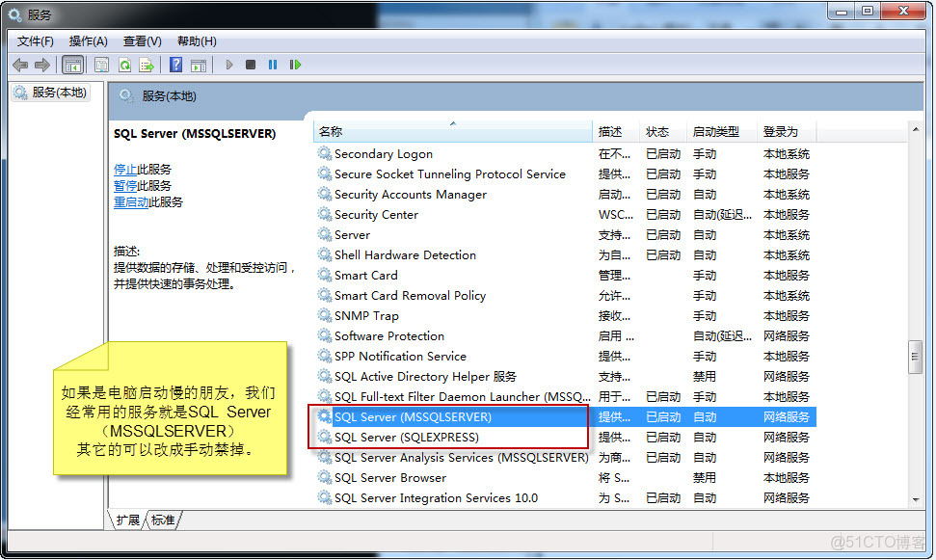The image size is (936, 560).
Task: Sort by the 登录为 column header
Action: point(788,132)
